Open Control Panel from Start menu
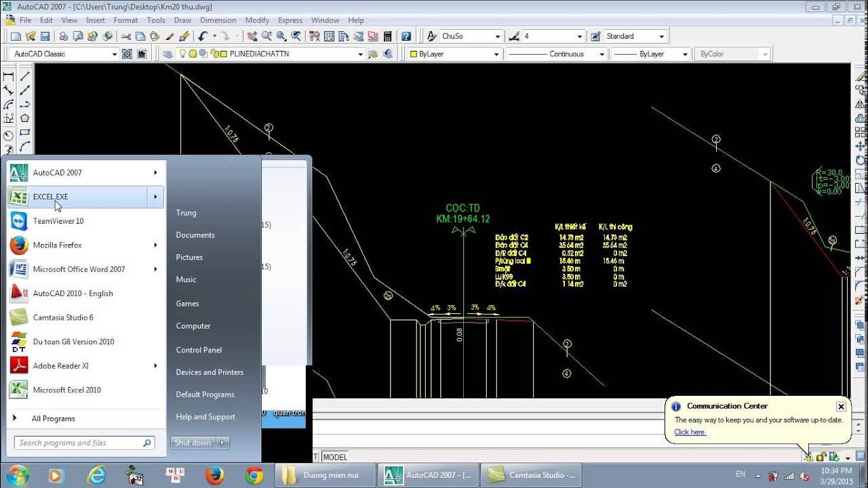Screen dimensions: 868x488 tap(199, 350)
